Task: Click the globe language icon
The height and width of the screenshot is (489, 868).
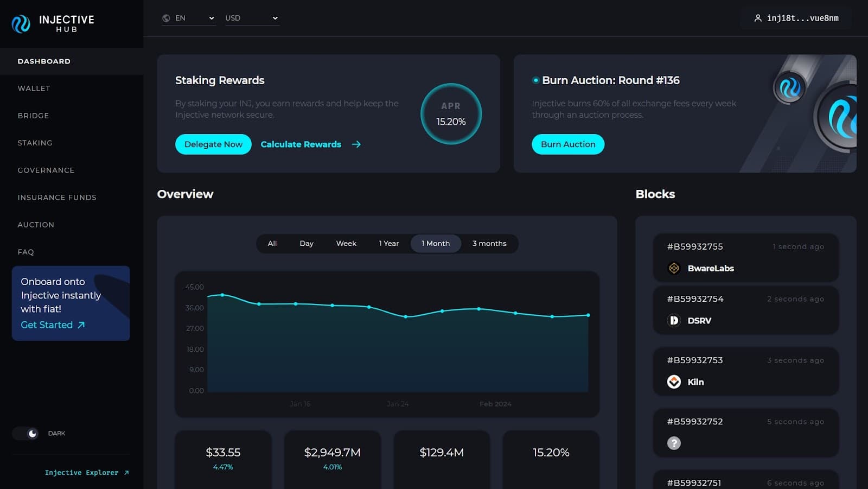Action: point(166,18)
